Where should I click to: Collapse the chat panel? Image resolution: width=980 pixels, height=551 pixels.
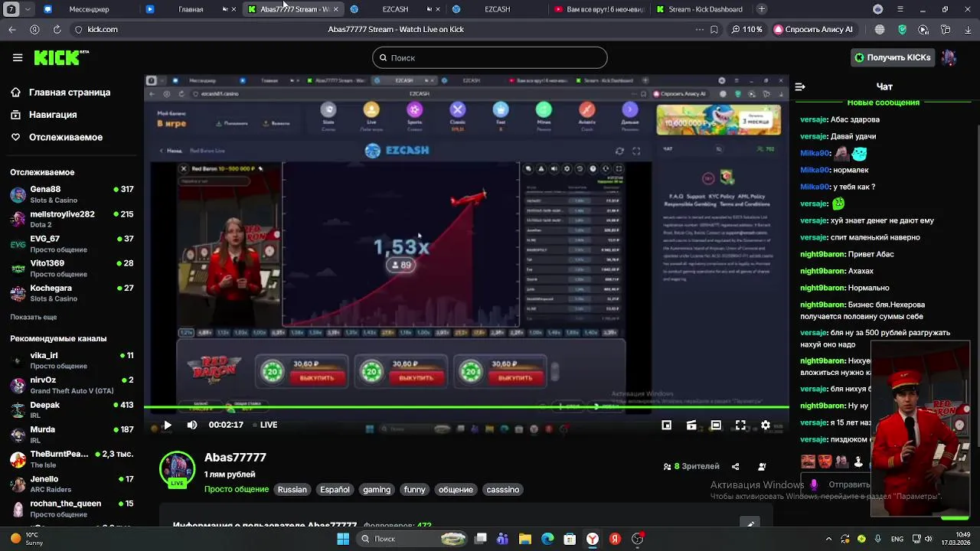(x=800, y=86)
